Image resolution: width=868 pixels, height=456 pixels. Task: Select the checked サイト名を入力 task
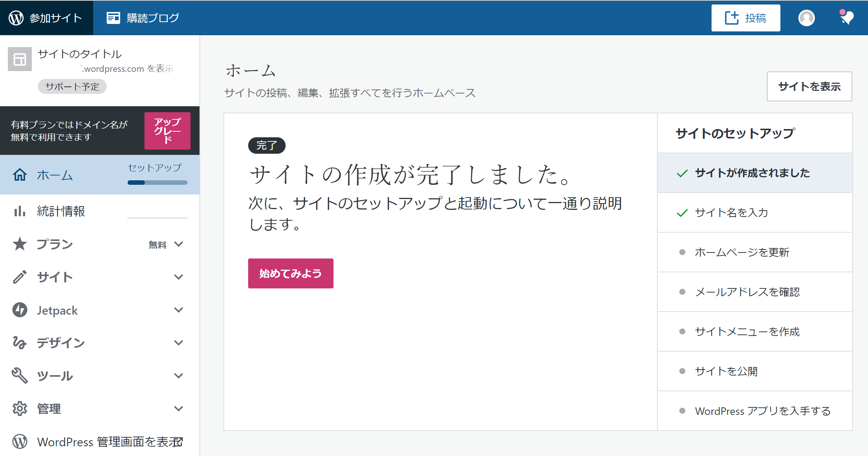coord(731,212)
